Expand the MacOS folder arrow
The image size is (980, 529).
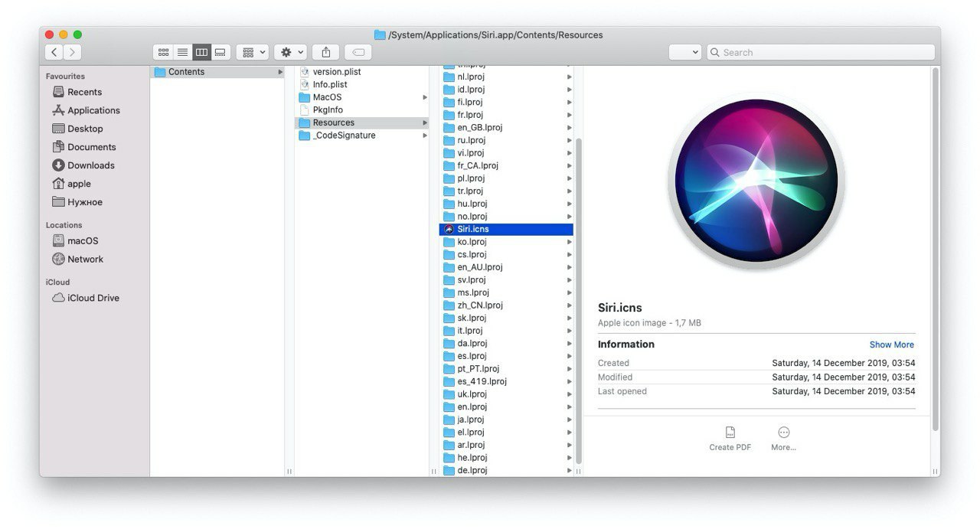coord(425,97)
